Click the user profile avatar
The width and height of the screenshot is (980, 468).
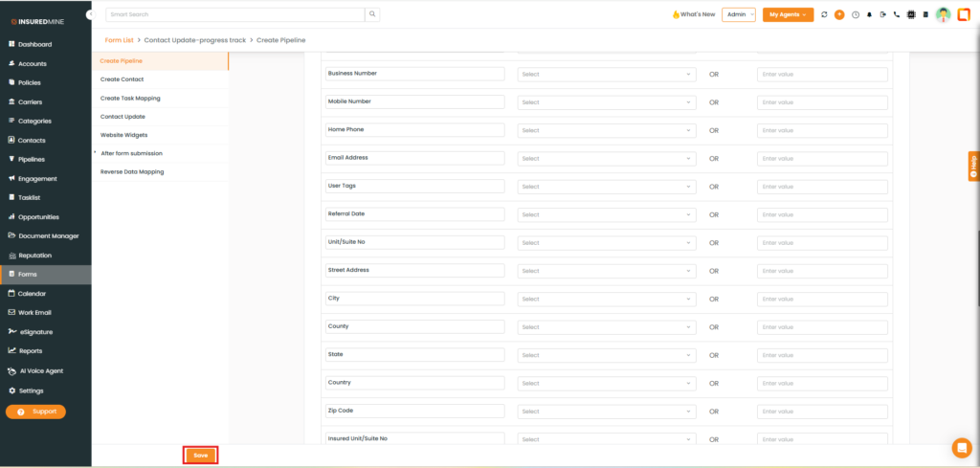click(x=943, y=14)
